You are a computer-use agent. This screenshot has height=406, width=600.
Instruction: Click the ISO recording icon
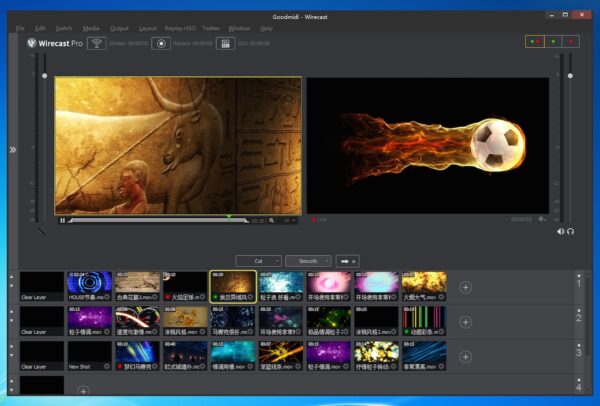click(x=226, y=44)
